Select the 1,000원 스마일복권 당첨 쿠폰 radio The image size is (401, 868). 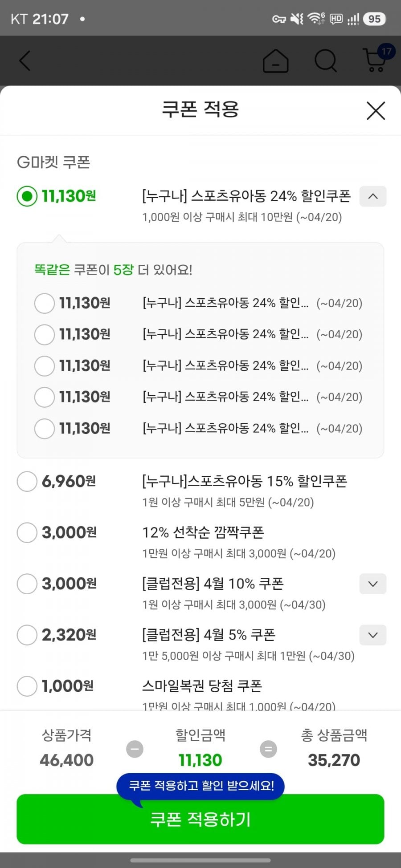click(x=27, y=686)
